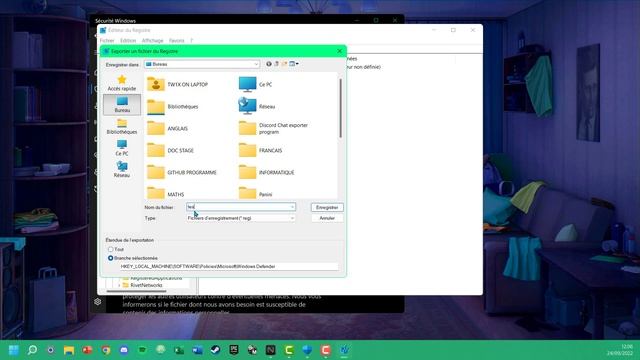Choose the Branche sélectionnée radio button
The image size is (640, 360).
click(111, 258)
